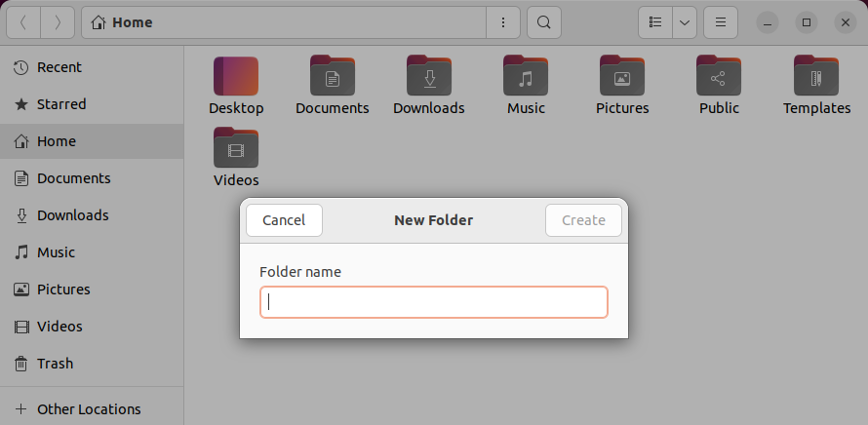Go forward with the right arrow button
The image size is (868, 425).
58,22
